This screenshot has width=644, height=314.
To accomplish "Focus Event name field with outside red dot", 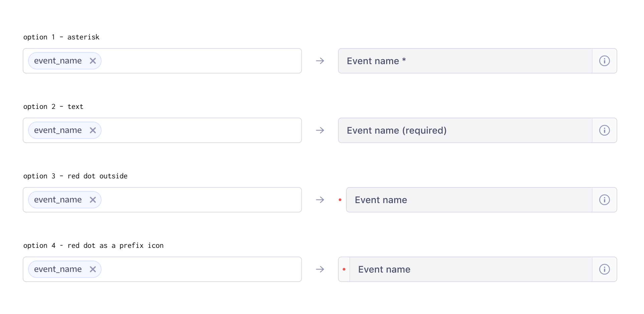I will click(x=469, y=200).
